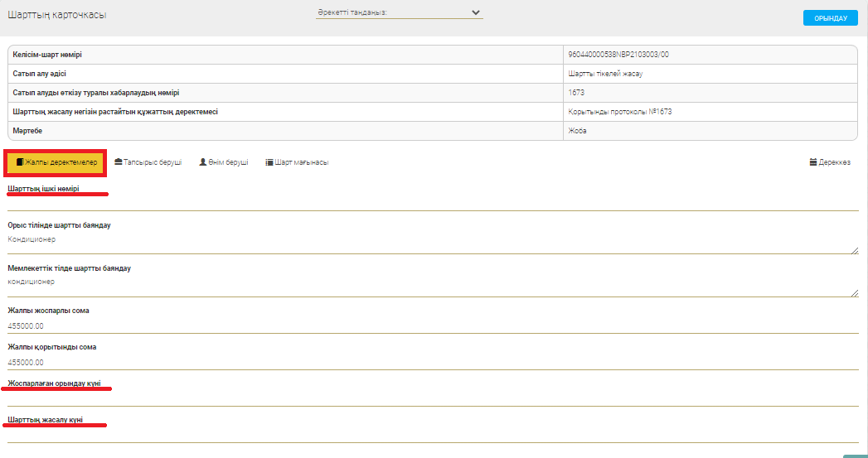This screenshot has height=458, width=868.
Task: Click the calendar icon of Дереккөз
Action: 813,162
